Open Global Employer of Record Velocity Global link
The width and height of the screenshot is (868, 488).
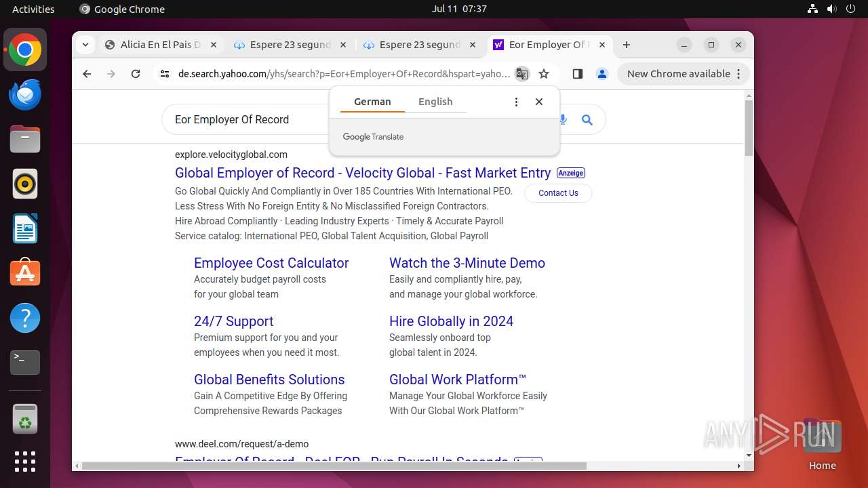click(x=363, y=173)
